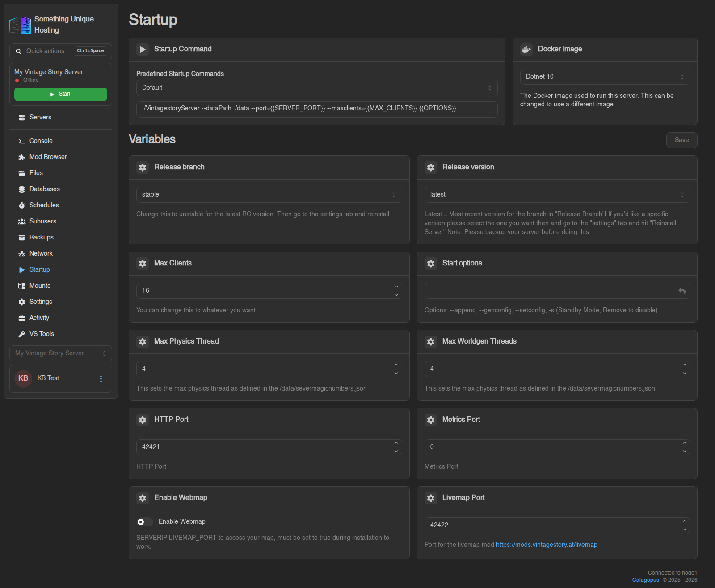The image size is (715, 588).
Task: Open the Schedules page
Action: 61,206
